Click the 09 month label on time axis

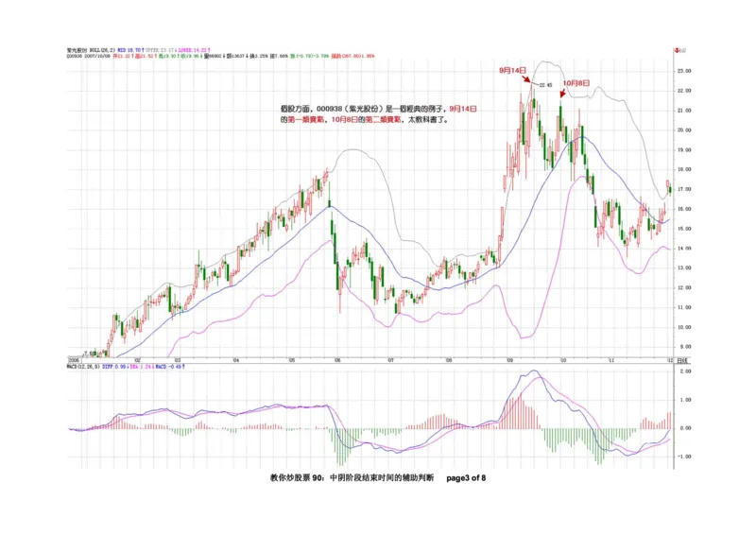coord(508,360)
